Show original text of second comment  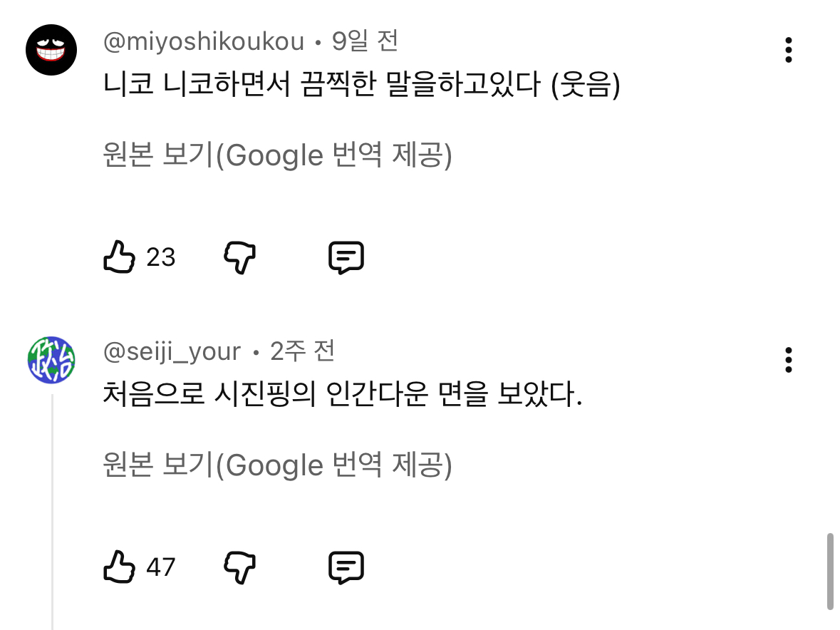tap(277, 465)
